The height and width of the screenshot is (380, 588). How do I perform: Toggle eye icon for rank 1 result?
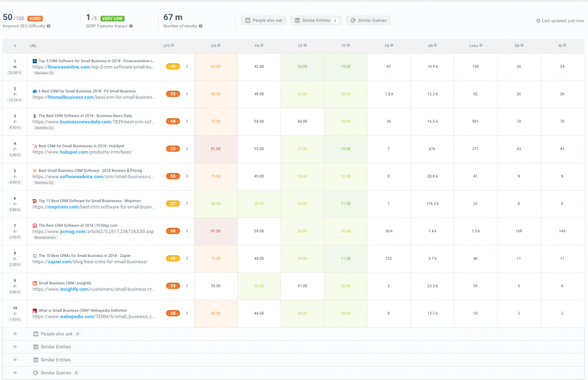click(15, 67)
